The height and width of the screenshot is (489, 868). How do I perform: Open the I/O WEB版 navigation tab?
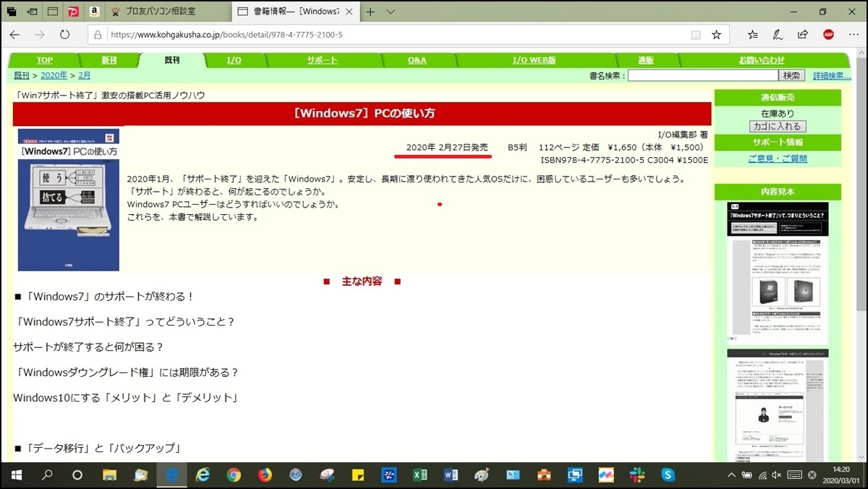click(x=535, y=60)
